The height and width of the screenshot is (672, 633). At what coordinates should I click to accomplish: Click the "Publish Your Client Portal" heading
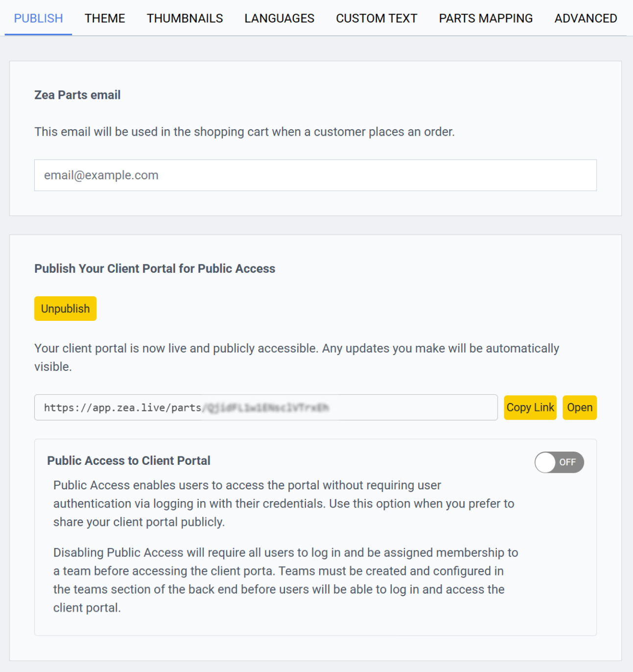click(155, 268)
